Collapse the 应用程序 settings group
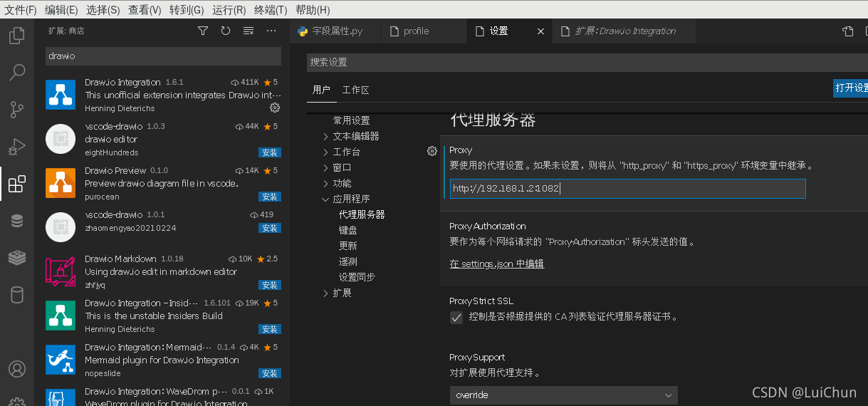Screen dimensions: 868x406 (346, 199)
